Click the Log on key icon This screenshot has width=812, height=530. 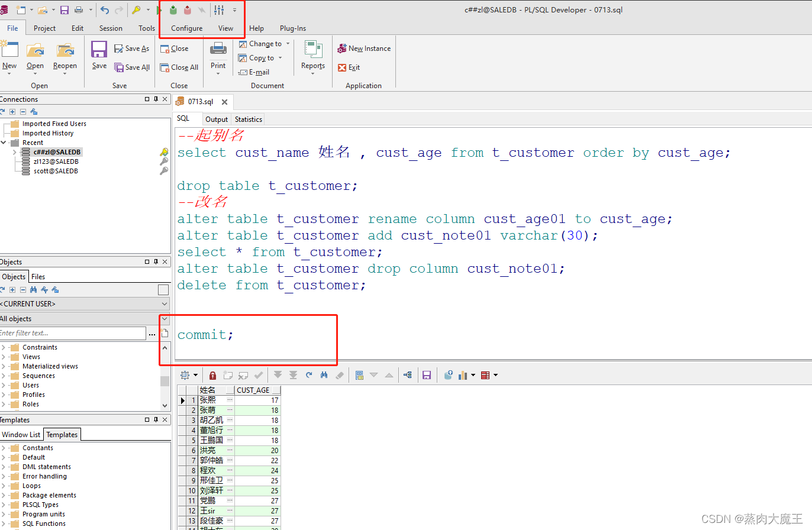tap(136, 10)
